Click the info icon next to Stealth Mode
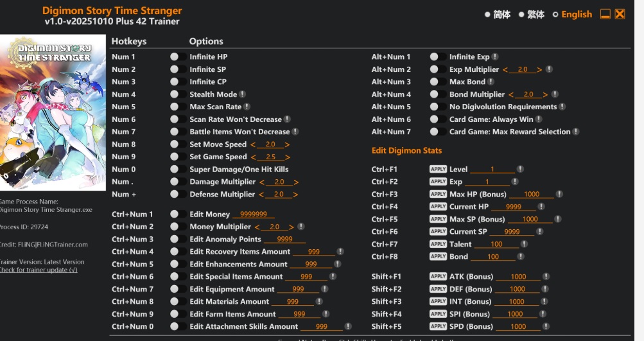The height and width of the screenshot is (341, 644). pyautogui.click(x=242, y=94)
